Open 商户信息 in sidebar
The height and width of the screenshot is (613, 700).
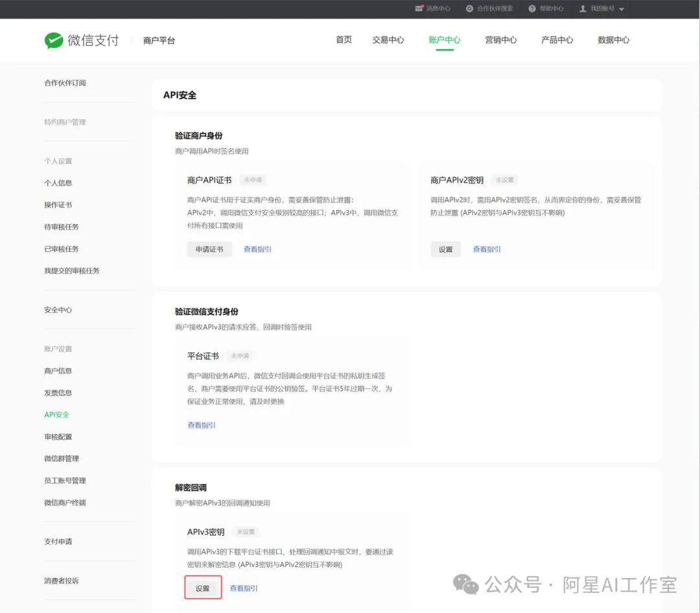58,371
